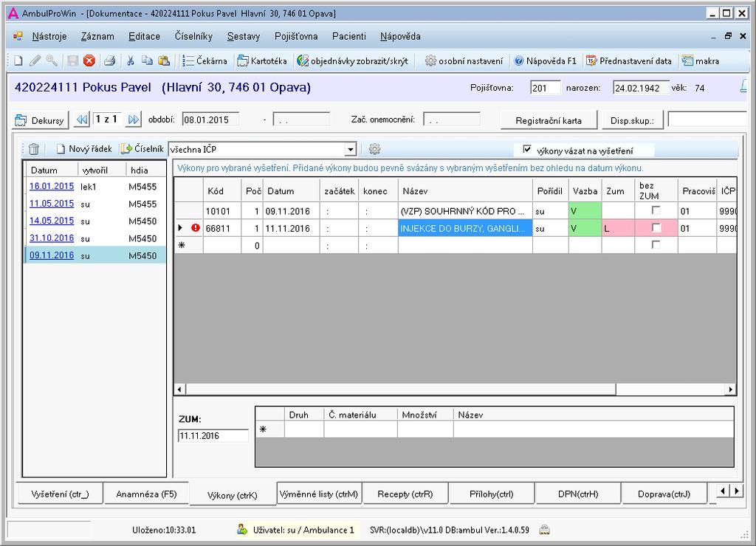The image size is (756, 546).
Task: Switch to Anamnéza (F5) tab
Action: 146,494
